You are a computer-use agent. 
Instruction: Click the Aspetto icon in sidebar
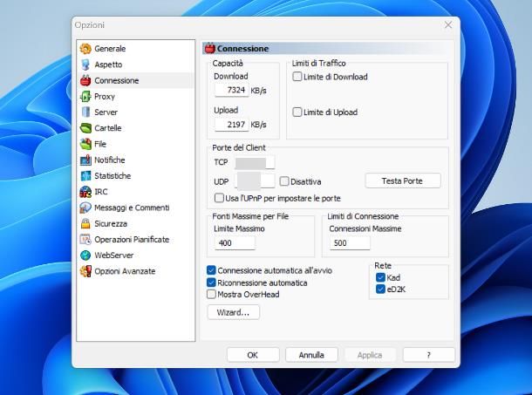click(85, 65)
